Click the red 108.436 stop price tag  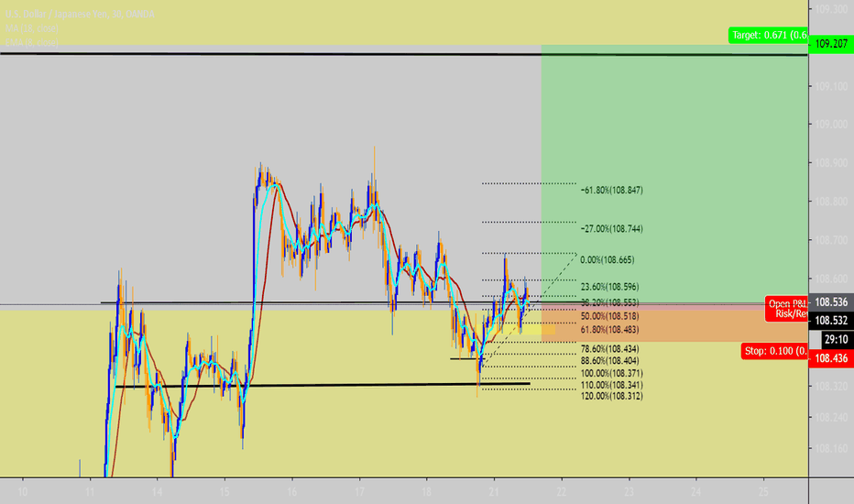pyautogui.click(x=831, y=358)
